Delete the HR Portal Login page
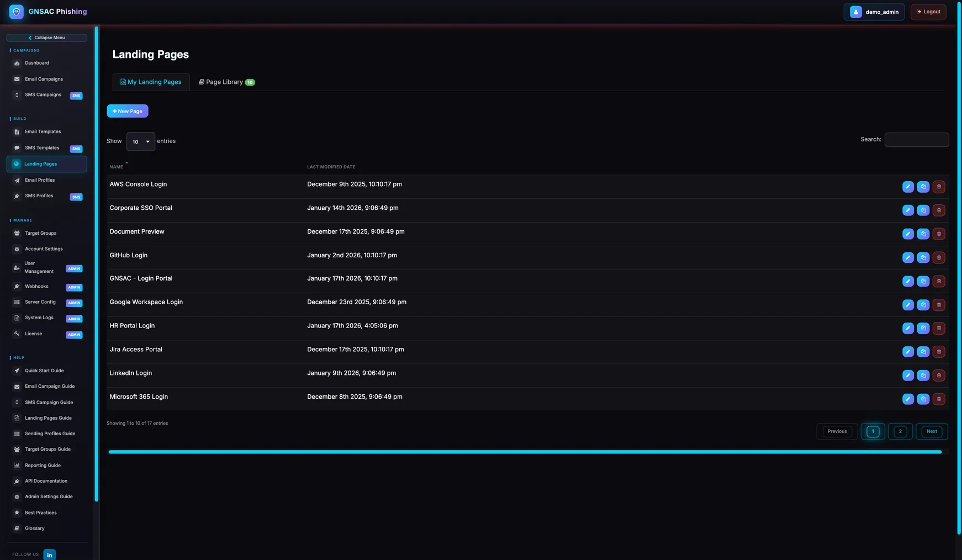962x560 pixels. pyautogui.click(x=939, y=328)
